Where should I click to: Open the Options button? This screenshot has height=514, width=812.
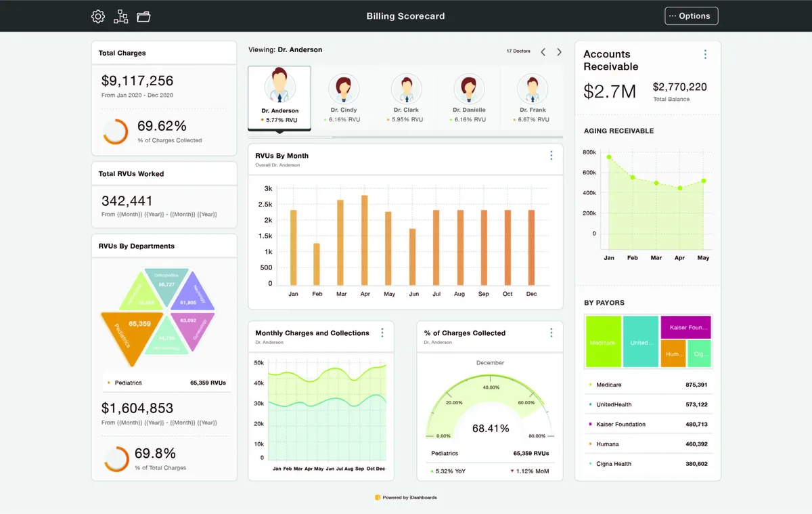tap(691, 16)
